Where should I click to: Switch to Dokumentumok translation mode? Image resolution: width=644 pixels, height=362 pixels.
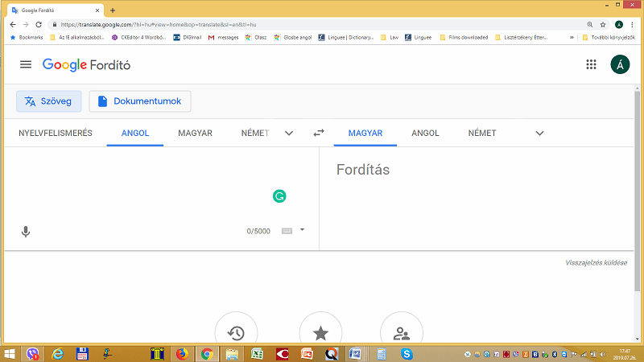pos(140,101)
